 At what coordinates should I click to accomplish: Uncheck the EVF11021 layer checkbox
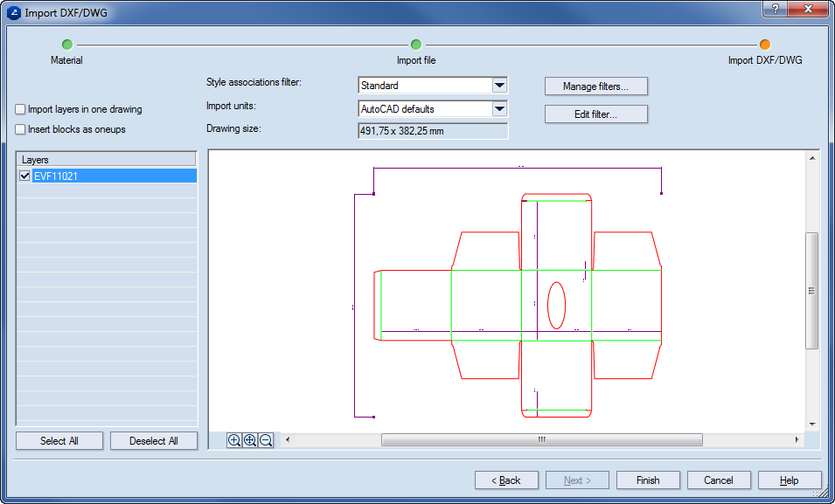tap(24, 176)
